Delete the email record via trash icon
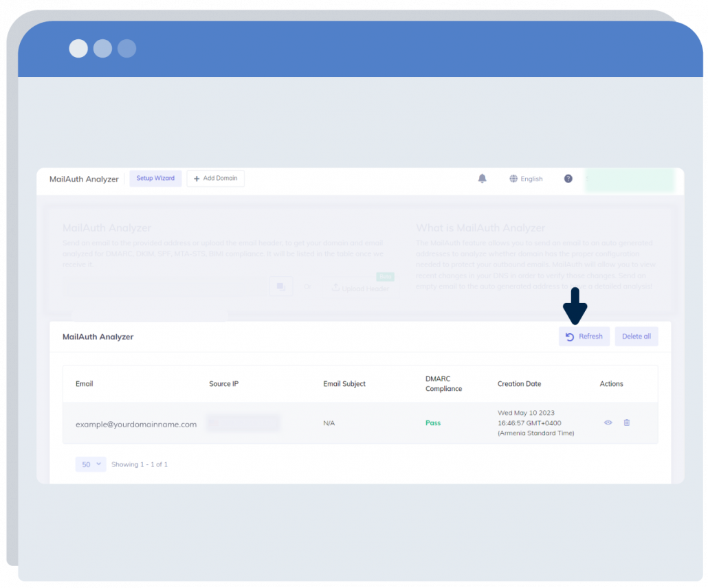Screen dimensions: 708x588 pyautogui.click(x=626, y=422)
